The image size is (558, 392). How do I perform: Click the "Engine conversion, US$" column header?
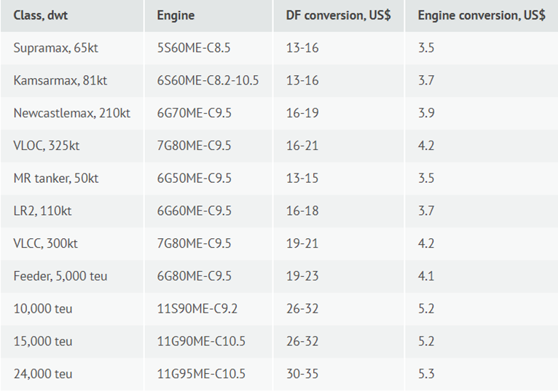pyautogui.click(x=481, y=15)
